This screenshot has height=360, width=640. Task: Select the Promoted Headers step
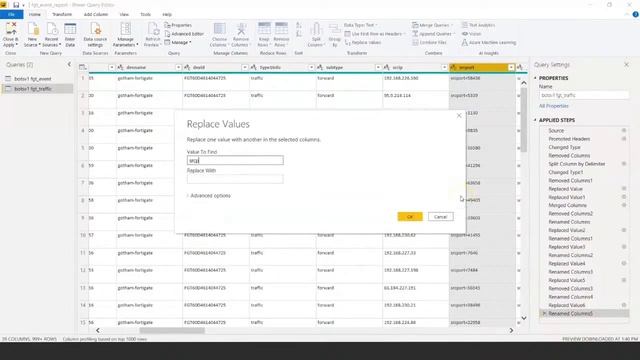tap(569, 139)
